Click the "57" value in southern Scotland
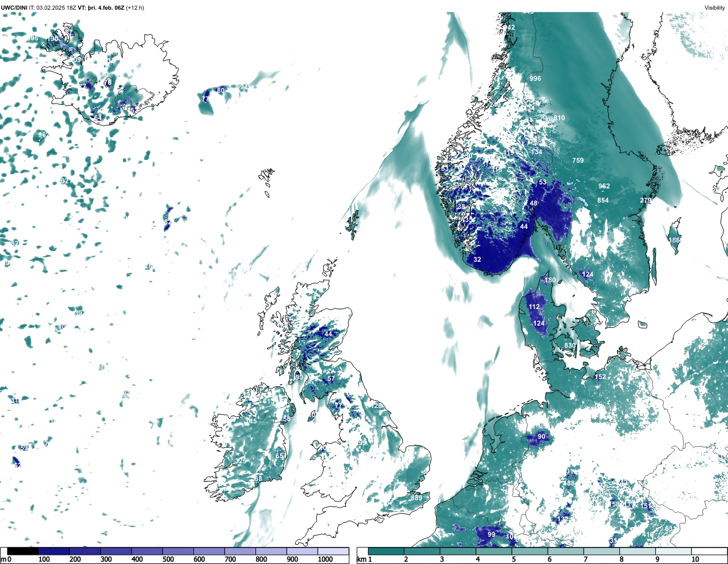Screen dimensions: 728x564 pos(331,378)
